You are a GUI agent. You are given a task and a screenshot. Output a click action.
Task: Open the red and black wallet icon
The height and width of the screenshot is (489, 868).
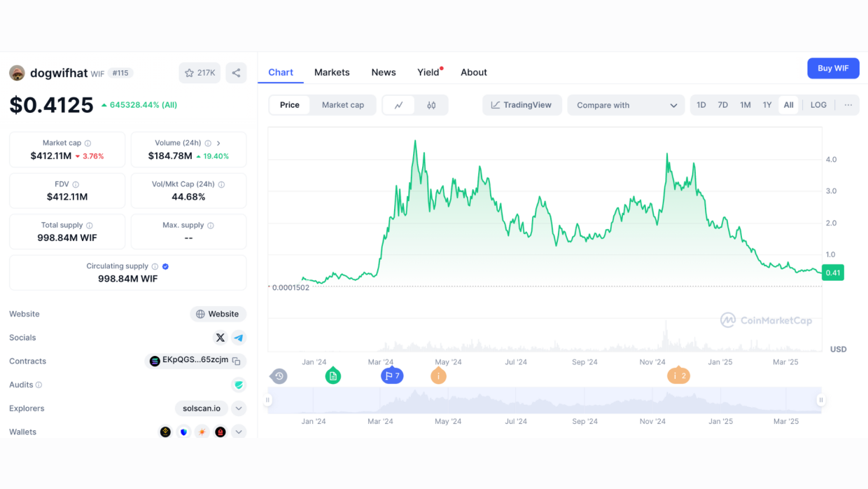click(x=220, y=432)
